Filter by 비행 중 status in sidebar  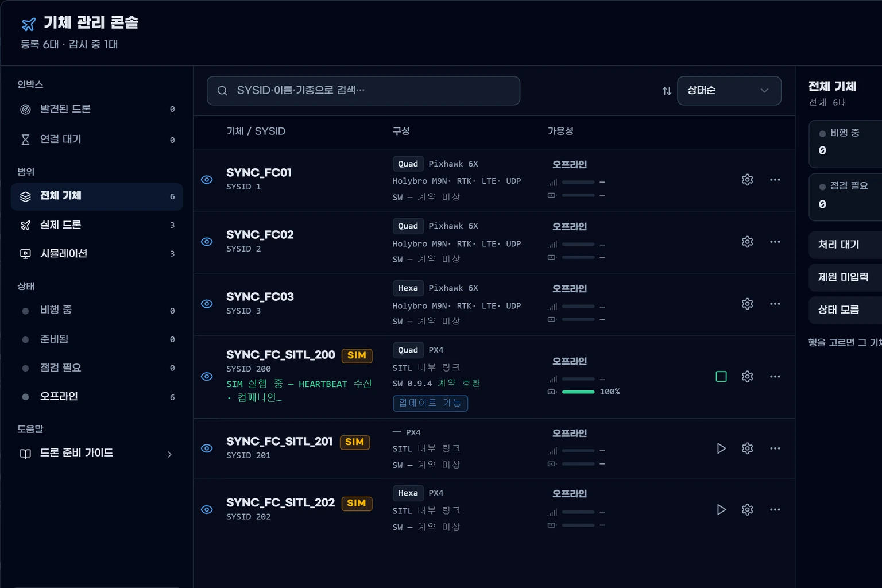point(96,311)
